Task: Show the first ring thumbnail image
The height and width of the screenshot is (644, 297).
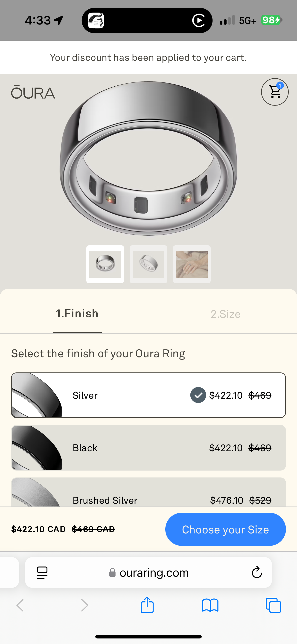Action: click(x=105, y=264)
